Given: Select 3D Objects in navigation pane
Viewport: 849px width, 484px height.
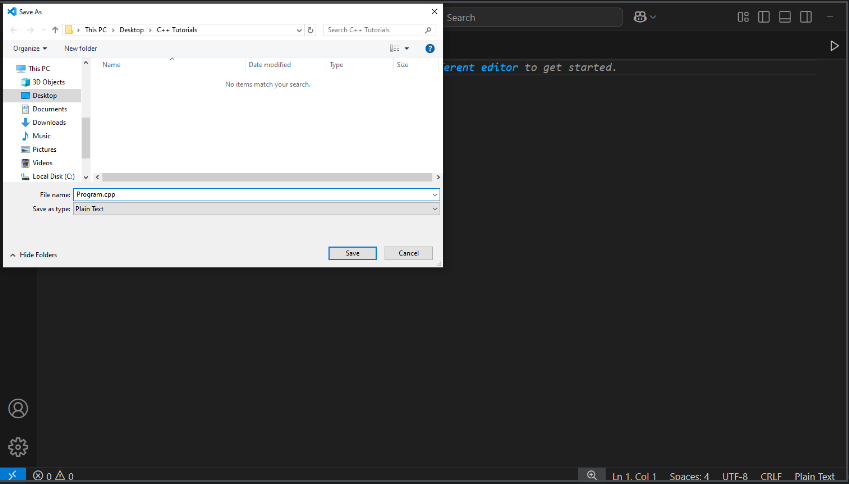Looking at the screenshot, I should (x=48, y=82).
